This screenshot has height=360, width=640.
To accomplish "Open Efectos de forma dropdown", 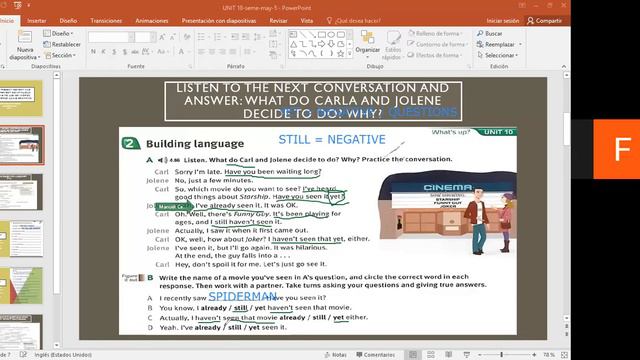I will (x=435, y=55).
